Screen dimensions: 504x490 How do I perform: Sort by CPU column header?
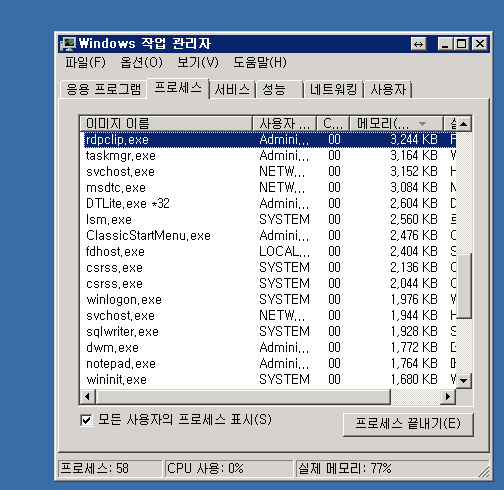tap(333, 124)
